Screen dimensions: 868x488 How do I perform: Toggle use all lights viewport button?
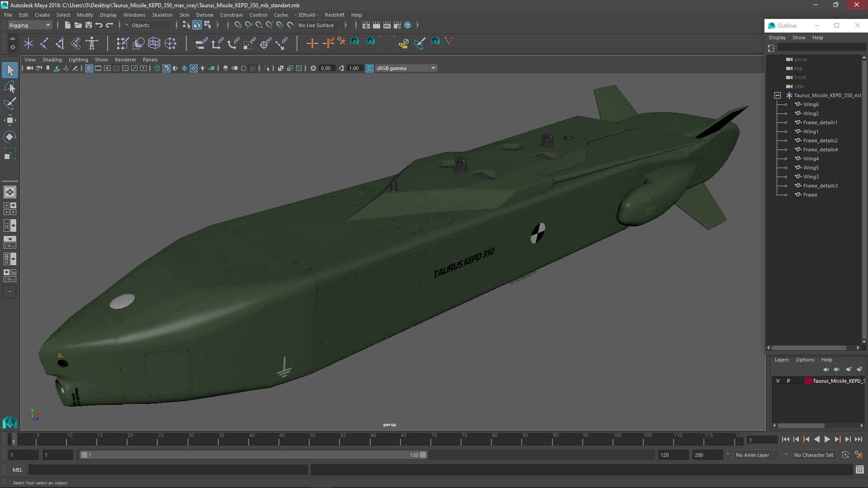point(203,68)
